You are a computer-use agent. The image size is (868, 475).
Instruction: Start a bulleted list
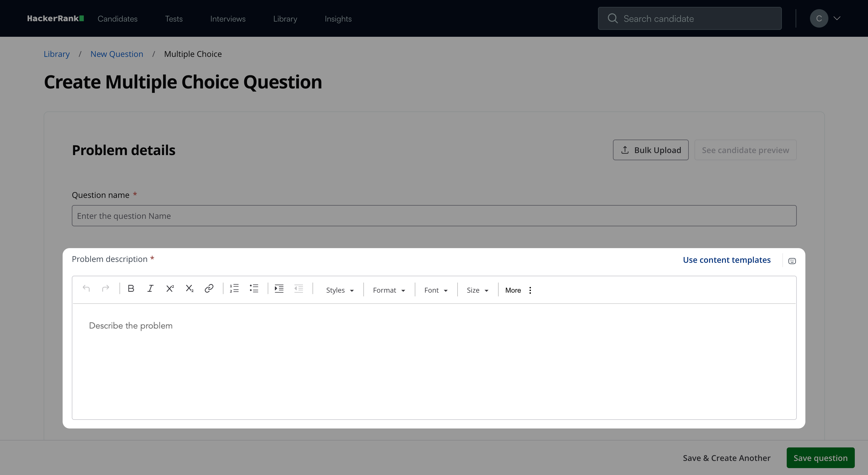pyautogui.click(x=254, y=289)
